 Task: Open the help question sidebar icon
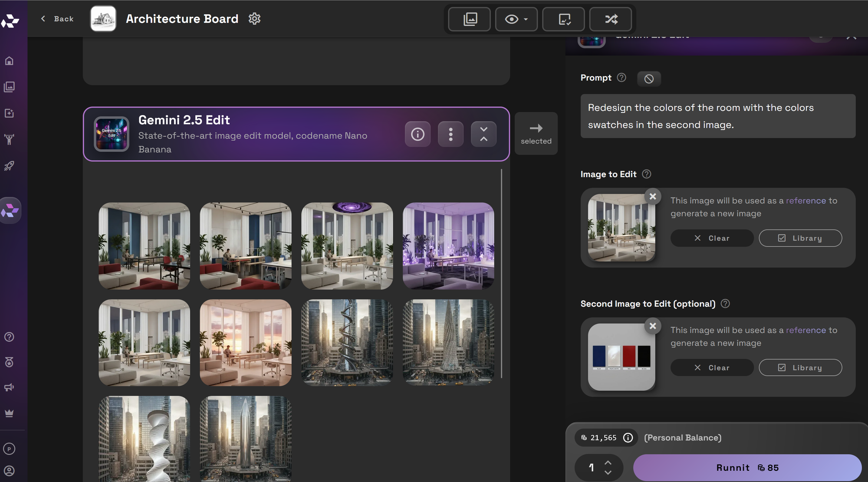coord(9,337)
